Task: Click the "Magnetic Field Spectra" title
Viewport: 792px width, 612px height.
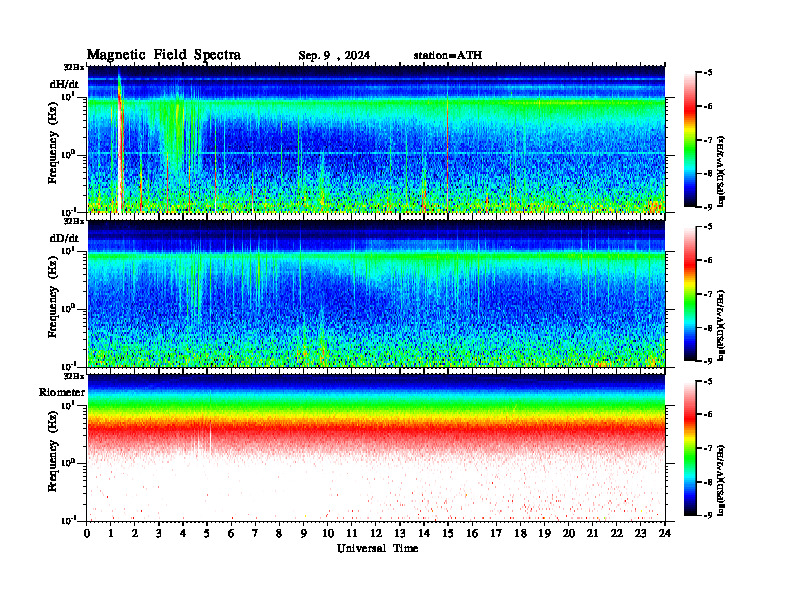Action: coord(164,55)
